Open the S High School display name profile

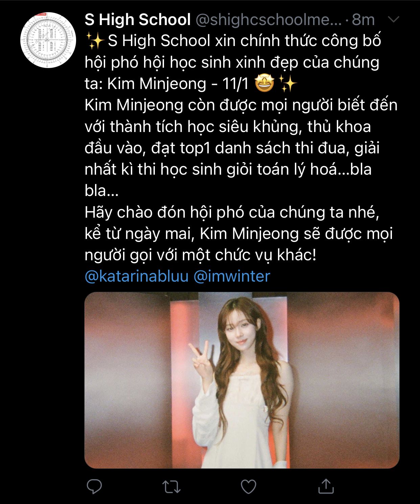click(138, 20)
